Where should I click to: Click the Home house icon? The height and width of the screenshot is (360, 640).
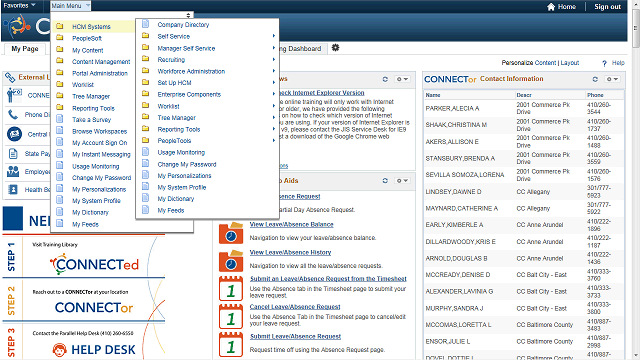(x=551, y=7)
